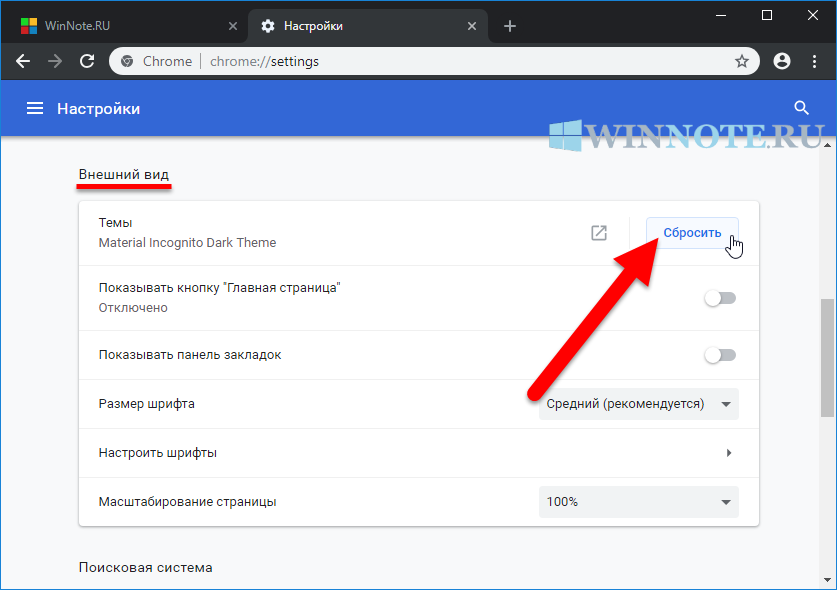The height and width of the screenshot is (590, 837).
Task: Open the user profile avatar icon
Action: click(x=781, y=61)
